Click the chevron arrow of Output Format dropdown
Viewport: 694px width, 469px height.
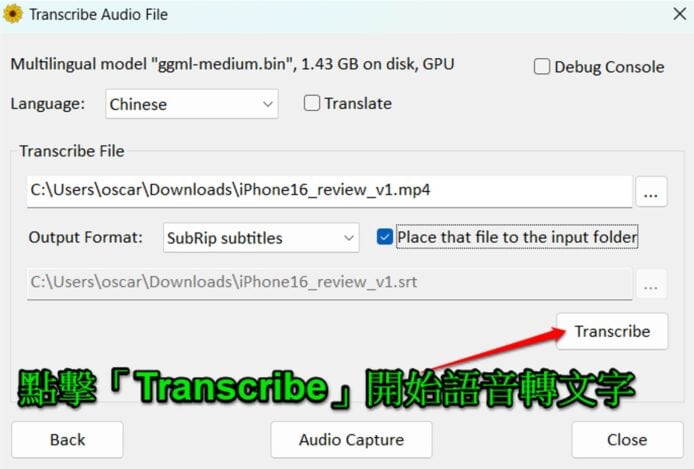tap(349, 238)
